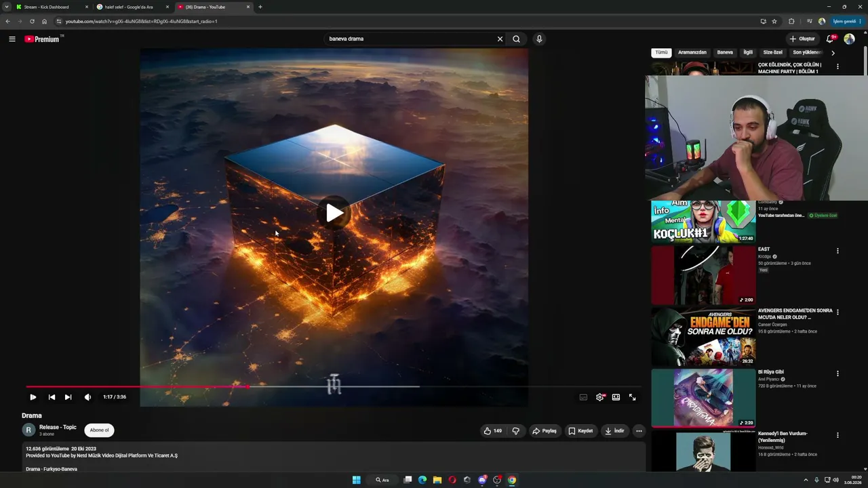Clear the search box with the X
Screen dimensions: 868x488
pos(500,39)
